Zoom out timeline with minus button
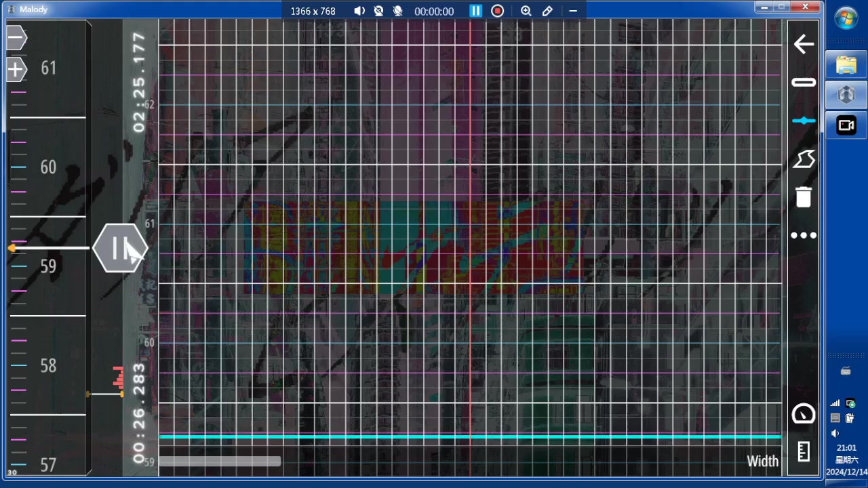The height and width of the screenshot is (488, 868). [x=16, y=38]
